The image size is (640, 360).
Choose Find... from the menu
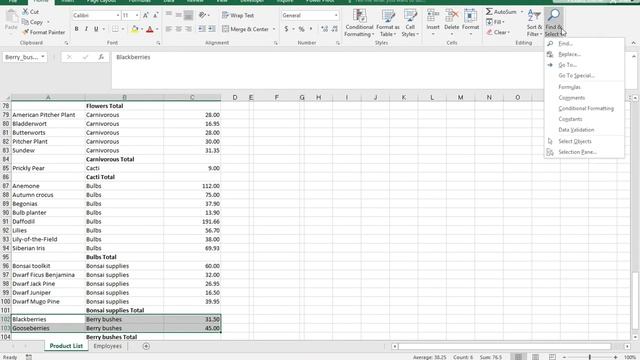coord(584,43)
